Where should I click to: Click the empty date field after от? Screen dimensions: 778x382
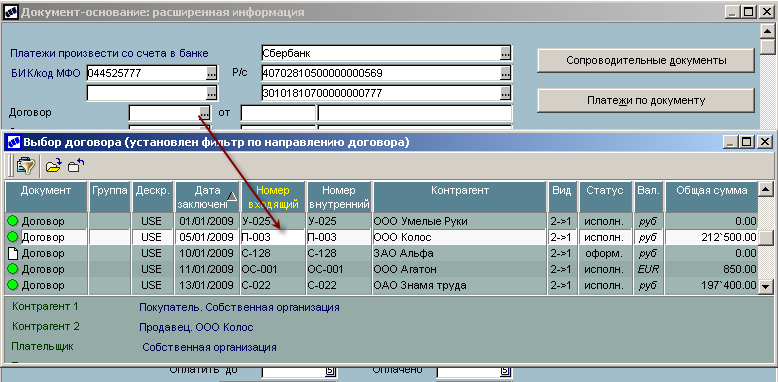click(278, 113)
